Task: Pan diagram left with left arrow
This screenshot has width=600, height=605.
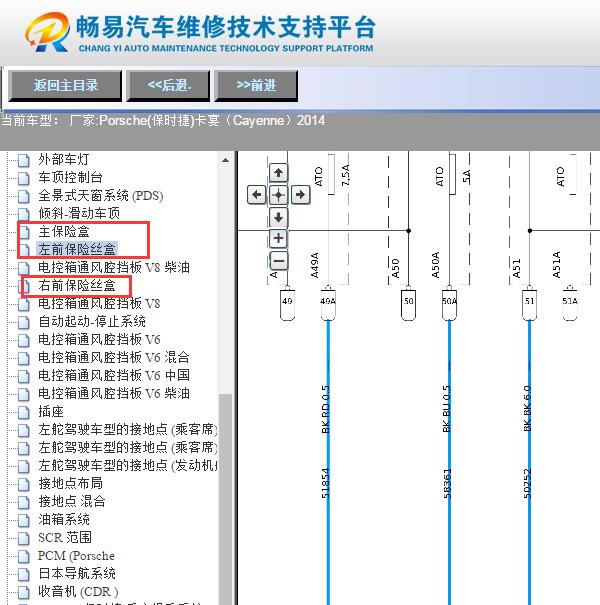Action: [257, 194]
